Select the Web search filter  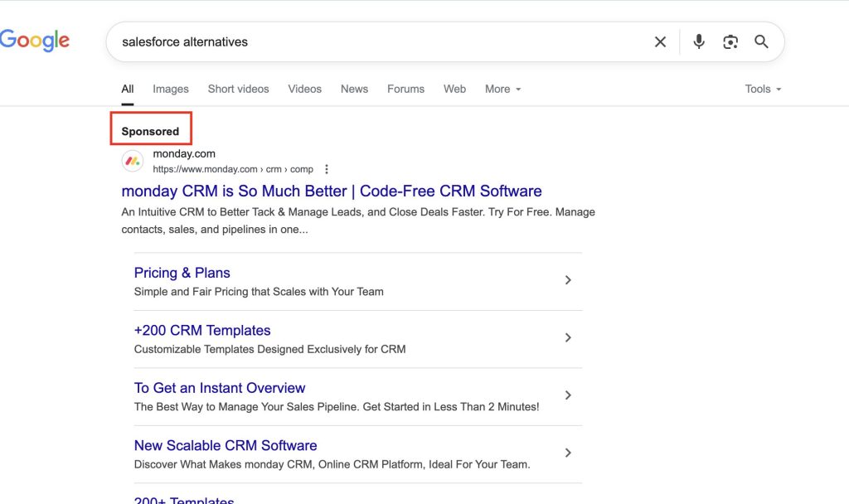pyautogui.click(x=454, y=89)
